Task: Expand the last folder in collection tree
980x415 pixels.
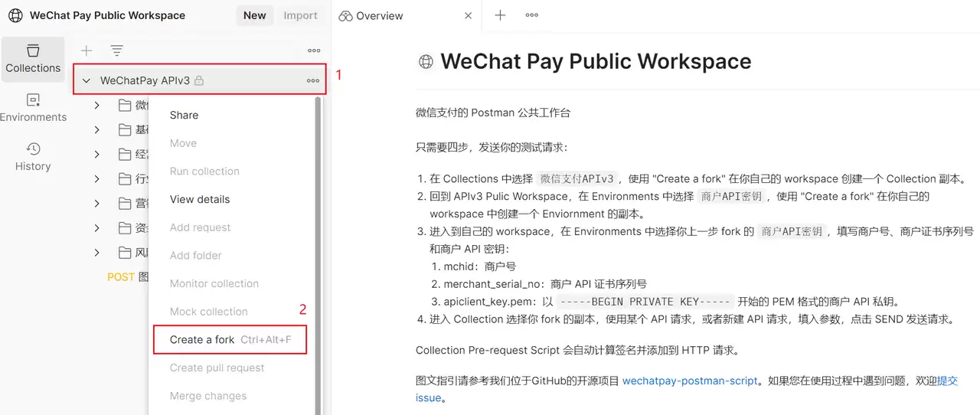Action: pos(96,252)
